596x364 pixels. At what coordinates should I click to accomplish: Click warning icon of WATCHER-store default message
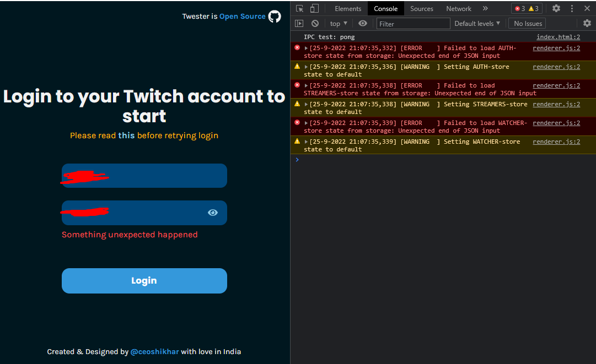[x=297, y=141]
